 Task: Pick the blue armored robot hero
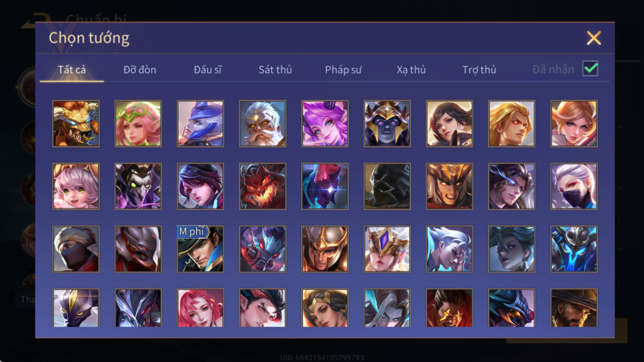tap(574, 249)
